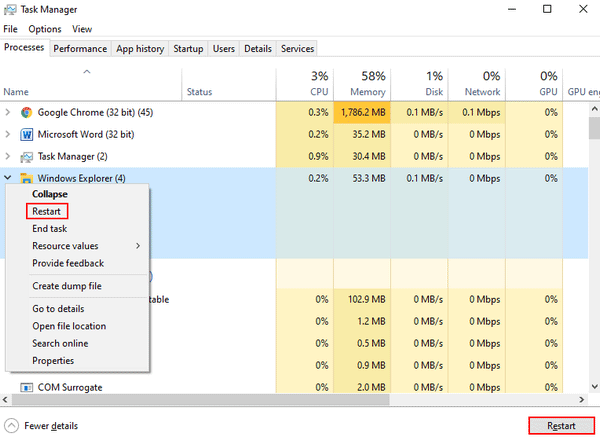The width and height of the screenshot is (600, 441).
Task: Click the vertical scrollbar thumb
Action: tap(594, 128)
